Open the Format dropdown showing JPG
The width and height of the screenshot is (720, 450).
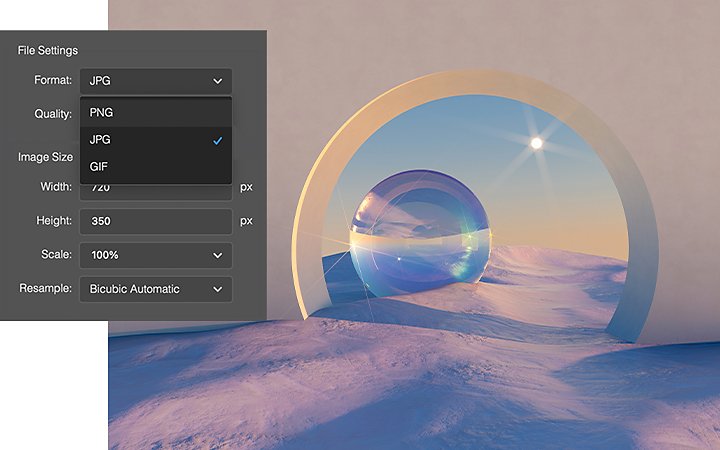pos(156,81)
